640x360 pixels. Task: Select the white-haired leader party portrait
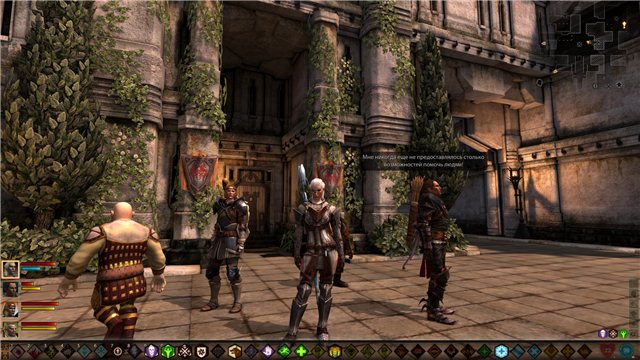[10, 269]
